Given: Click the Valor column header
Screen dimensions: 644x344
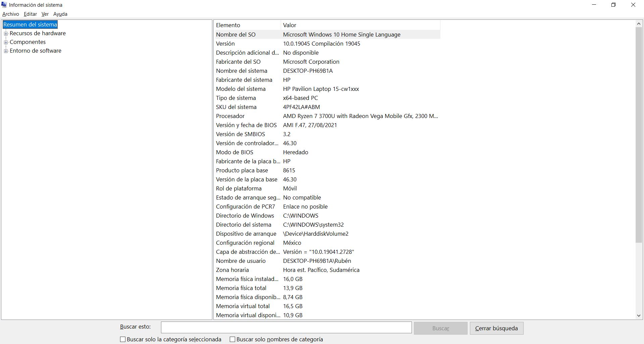Looking at the screenshot, I should click(x=361, y=25).
